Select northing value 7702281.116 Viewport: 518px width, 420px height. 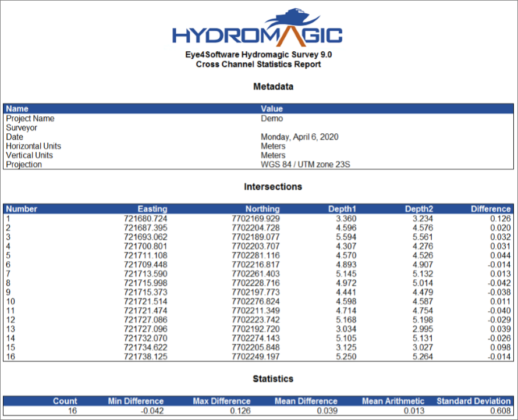256,255
